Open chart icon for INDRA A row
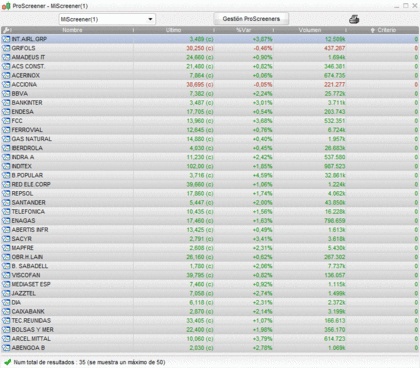 tap(6, 157)
